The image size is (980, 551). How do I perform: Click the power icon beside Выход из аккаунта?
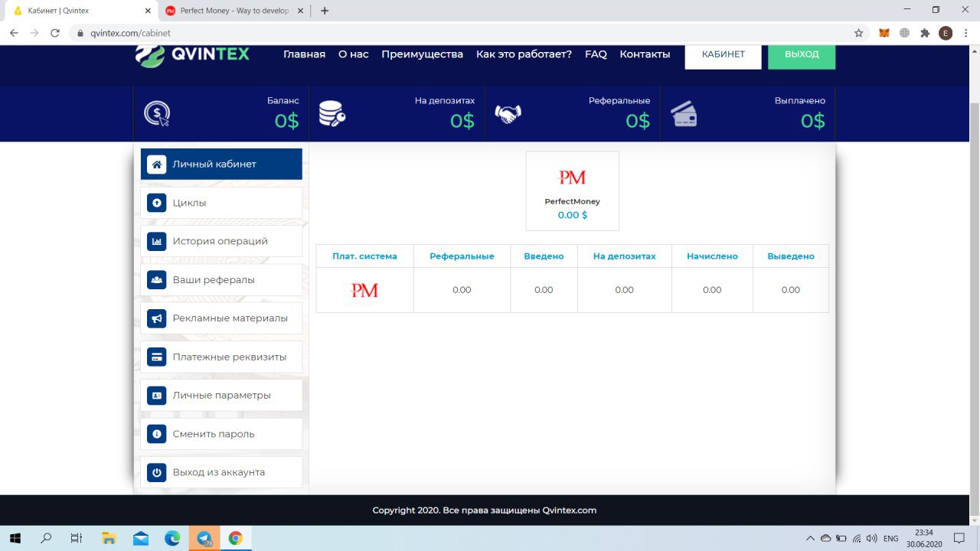[x=157, y=472]
